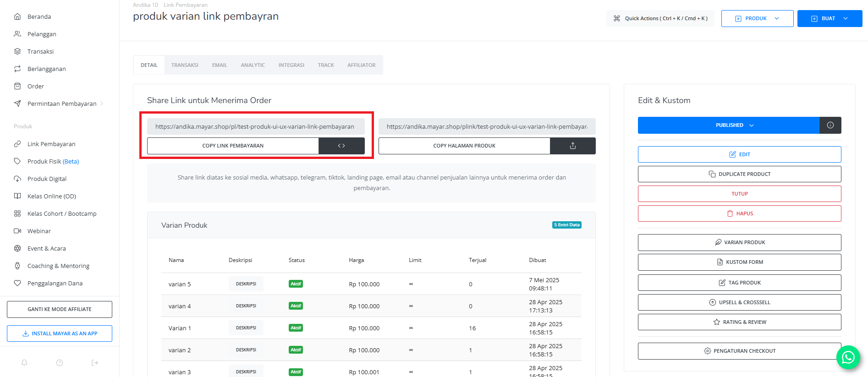This screenshot has height=377, width=868.
Task: Click the logout icon in sidebar
Action: tap(95, 363)
